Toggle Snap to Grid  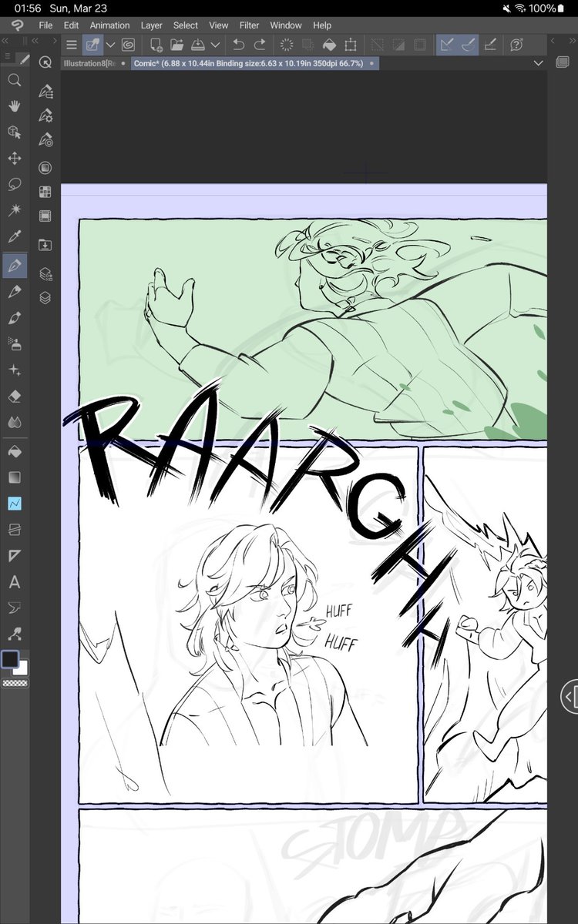tap(489, 45)
